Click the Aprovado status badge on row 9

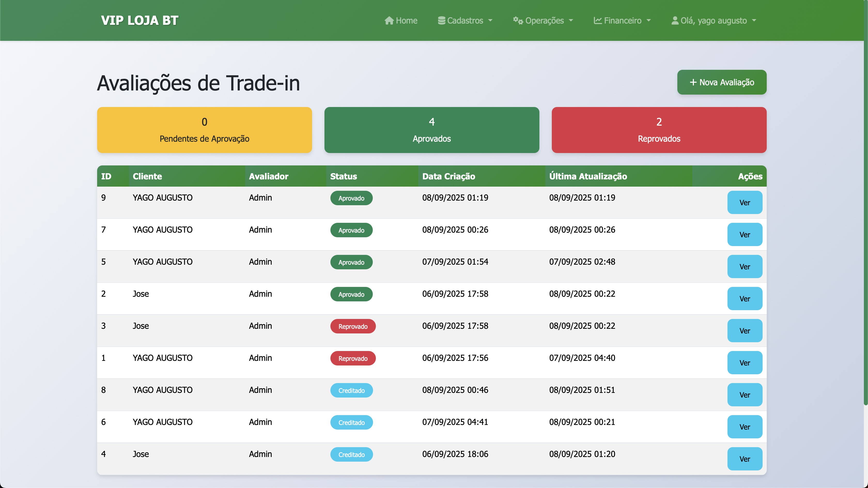pyautogui.click(x=351, y=198)
